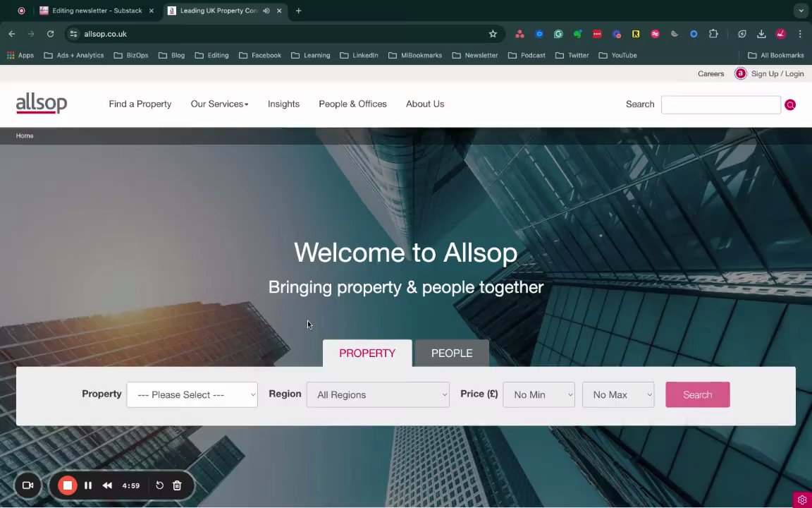Image resolution: width=812 pixels, height=508 pixels.
Task: Open the Careers link
Action: point(710,73)
